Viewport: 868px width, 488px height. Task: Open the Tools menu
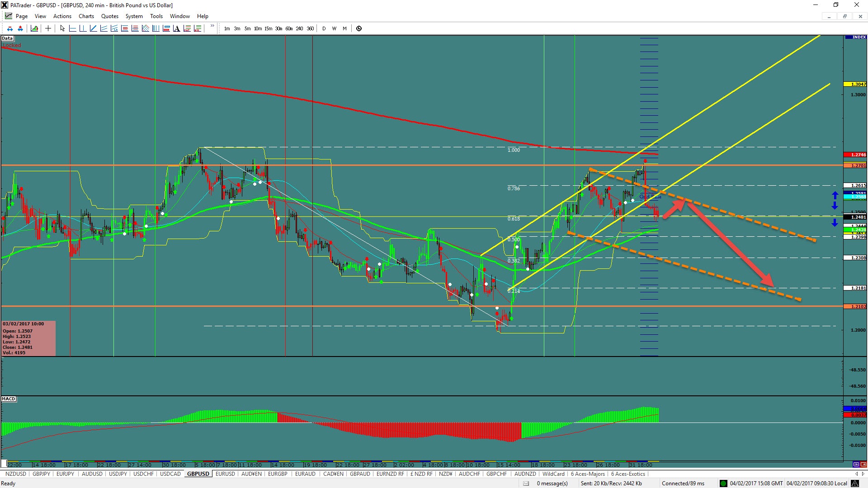156,16
